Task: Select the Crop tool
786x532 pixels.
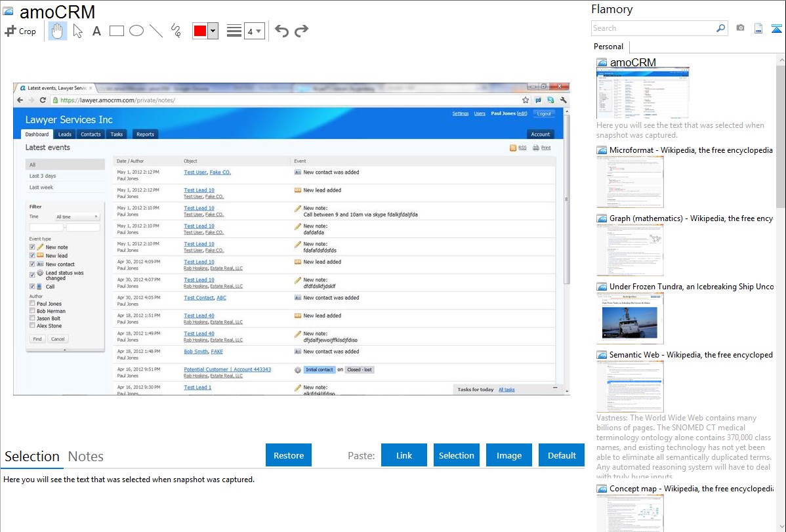Action: pos(20,31)
